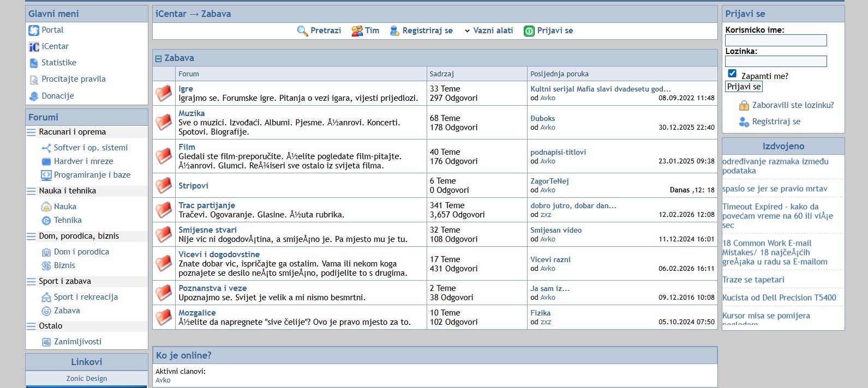868x388 pixels.
Task: Click the Portal icon in main menu
Action: pyautogui.click(x=34, y=31)
